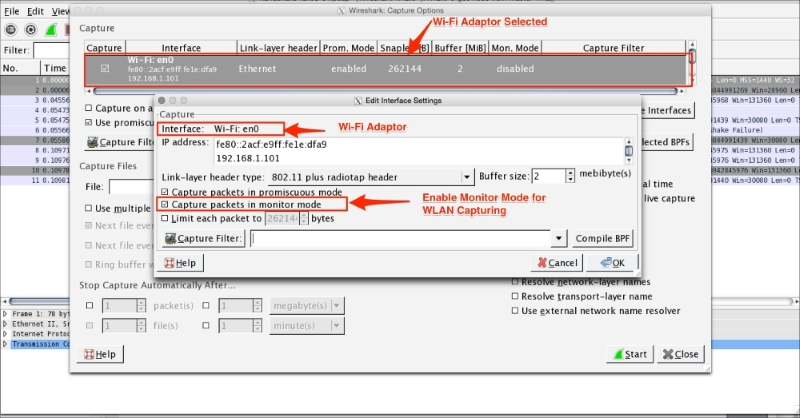Viewport: 800px width, 418px height.
Task: Toggle Use multiple files checkbox
Action: [89, 208]
